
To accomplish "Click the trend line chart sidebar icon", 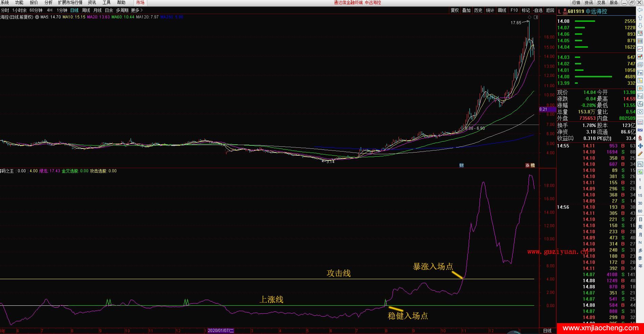I will [640, 49].
